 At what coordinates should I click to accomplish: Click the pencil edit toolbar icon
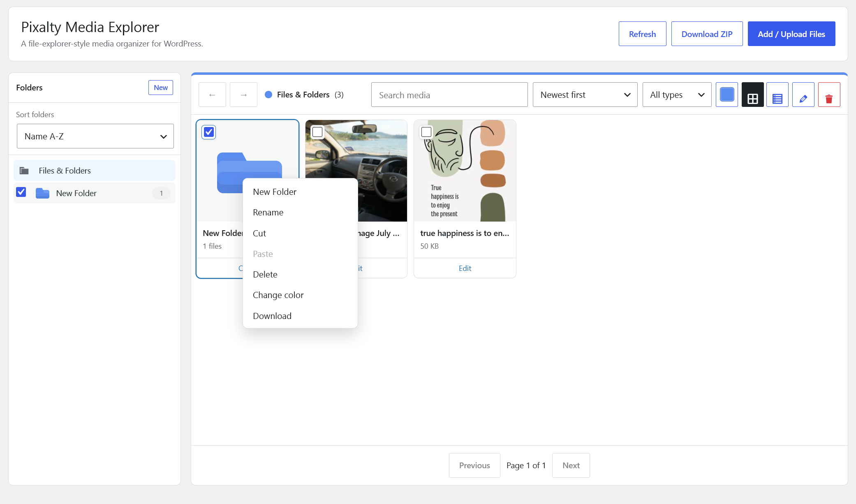(803, 95)
